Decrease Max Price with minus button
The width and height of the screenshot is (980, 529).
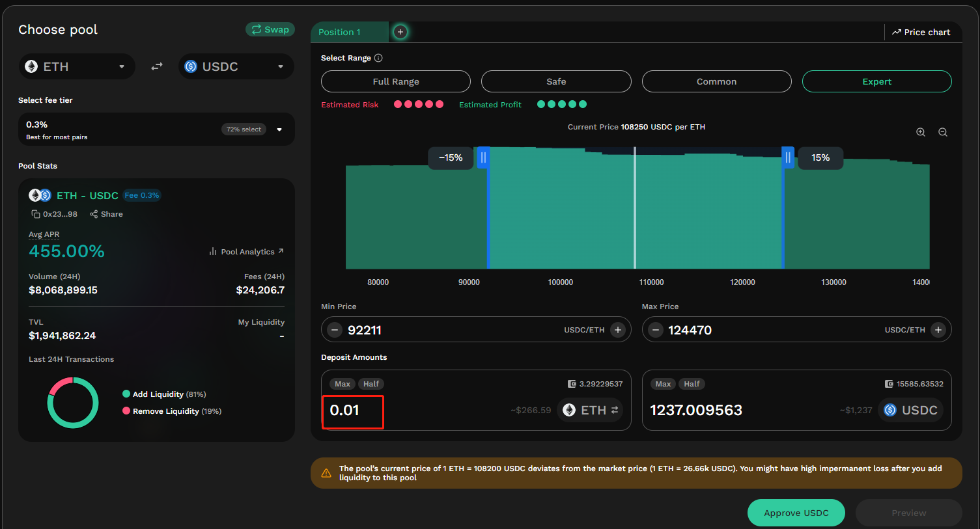[x=656, y=330]
